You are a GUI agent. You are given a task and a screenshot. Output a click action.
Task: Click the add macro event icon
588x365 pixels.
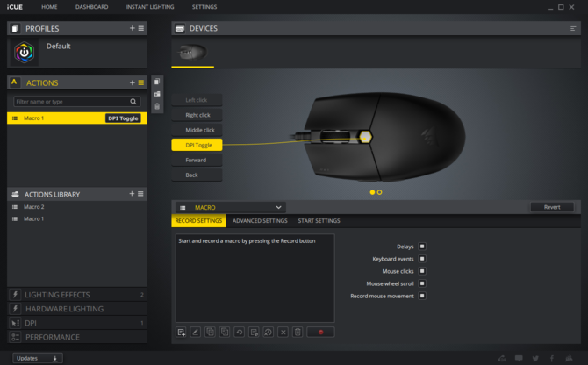coord(181,332)
